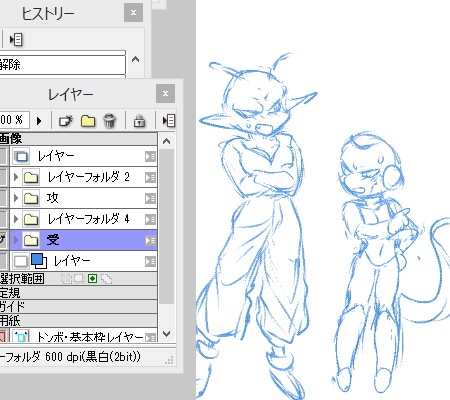Delete layer using the trash can icon
The width and height of the screenshot is (450, 400).
109,120
